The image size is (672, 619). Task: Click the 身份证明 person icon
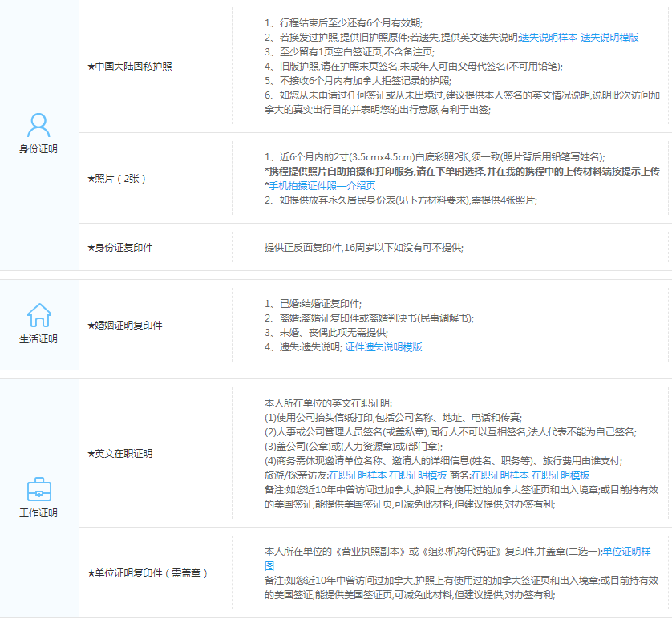click(38, 125)
